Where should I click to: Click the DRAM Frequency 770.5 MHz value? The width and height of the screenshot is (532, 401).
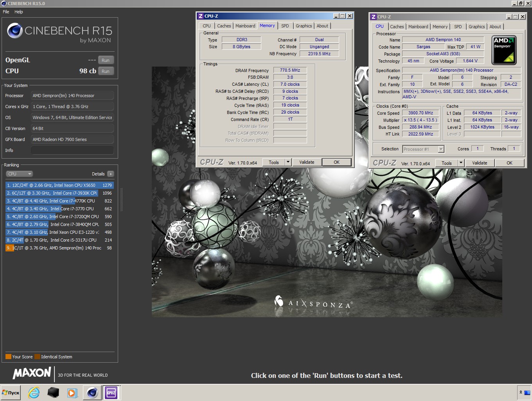point(290,70)
